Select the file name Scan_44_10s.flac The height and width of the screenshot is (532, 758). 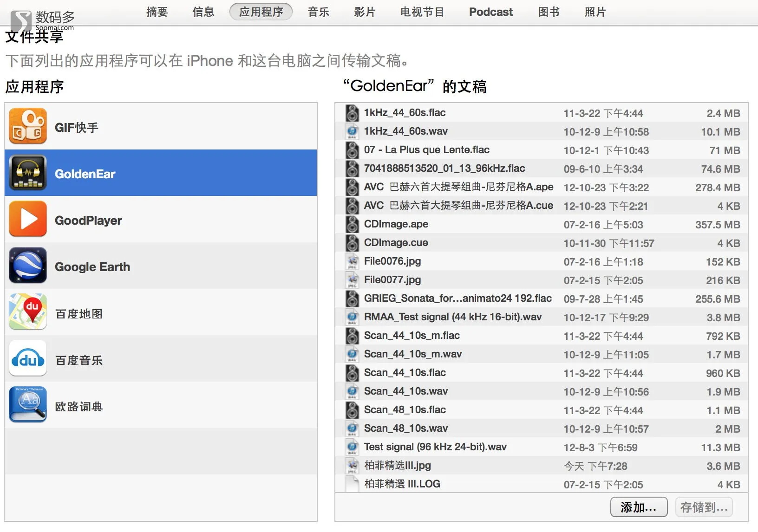point(405,372)
